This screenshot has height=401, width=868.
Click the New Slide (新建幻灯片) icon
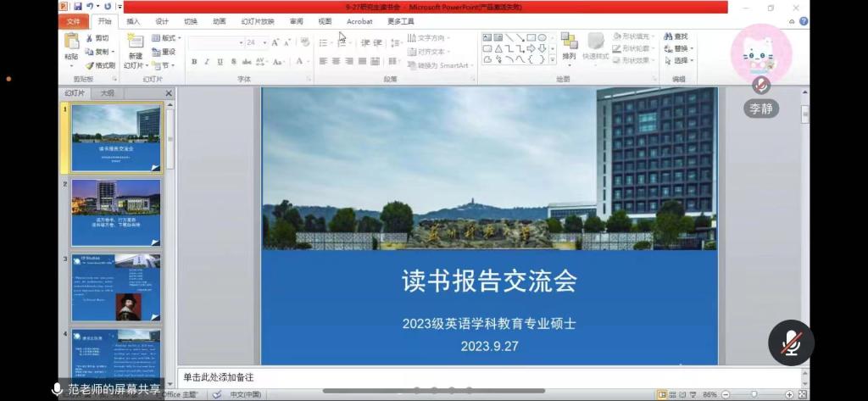135,42
